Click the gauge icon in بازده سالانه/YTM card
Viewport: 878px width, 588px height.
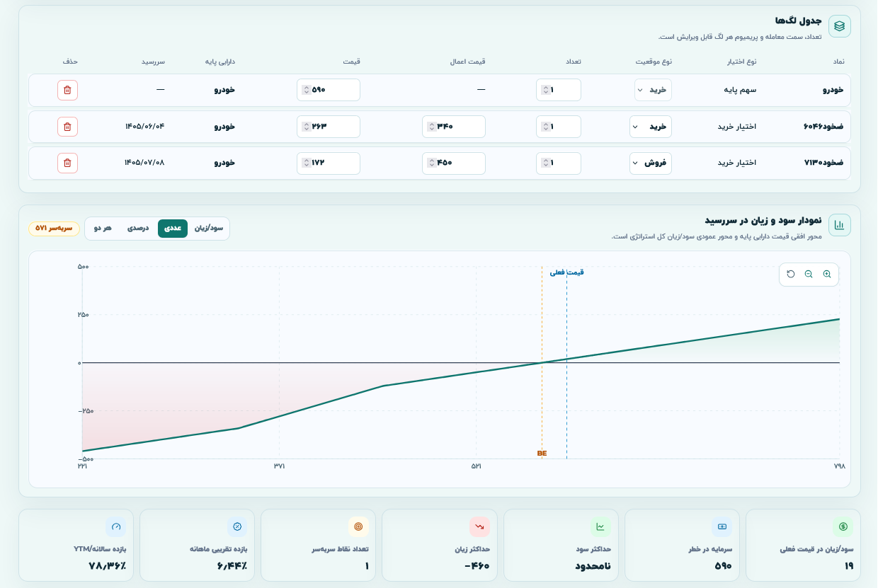click(x=116, y=526)
